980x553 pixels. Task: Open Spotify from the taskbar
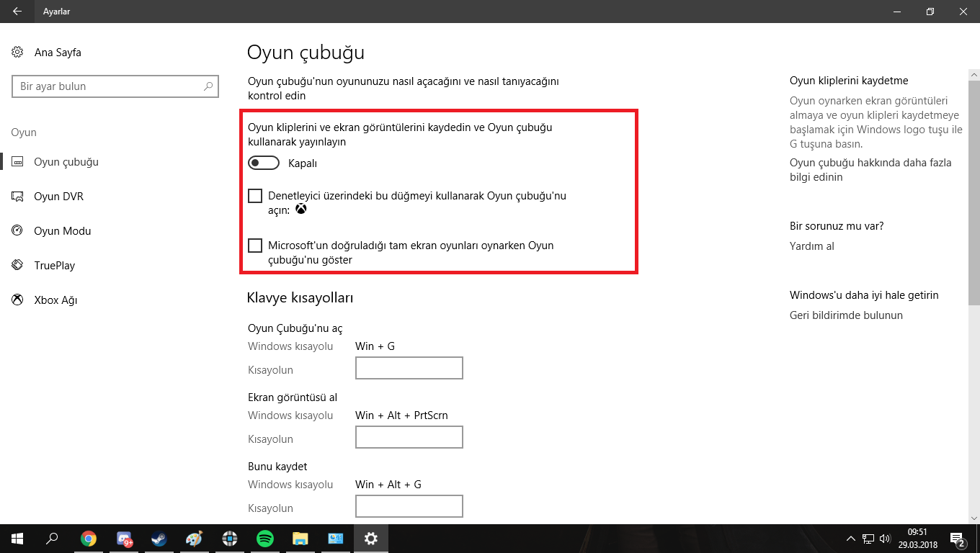[265, 539]
